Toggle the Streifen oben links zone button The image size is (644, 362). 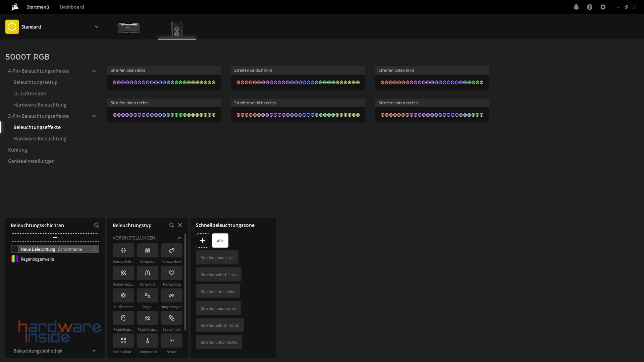point(217,258)
